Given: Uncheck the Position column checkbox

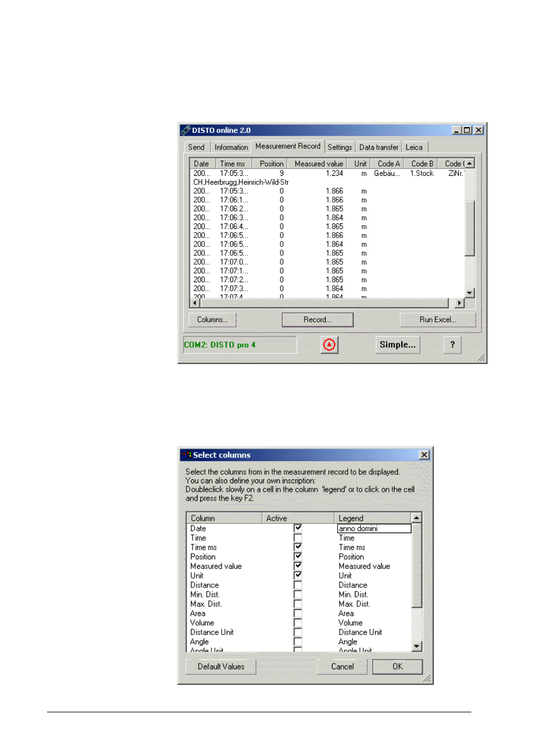Looking at the screenshot, I should [298, 556].
